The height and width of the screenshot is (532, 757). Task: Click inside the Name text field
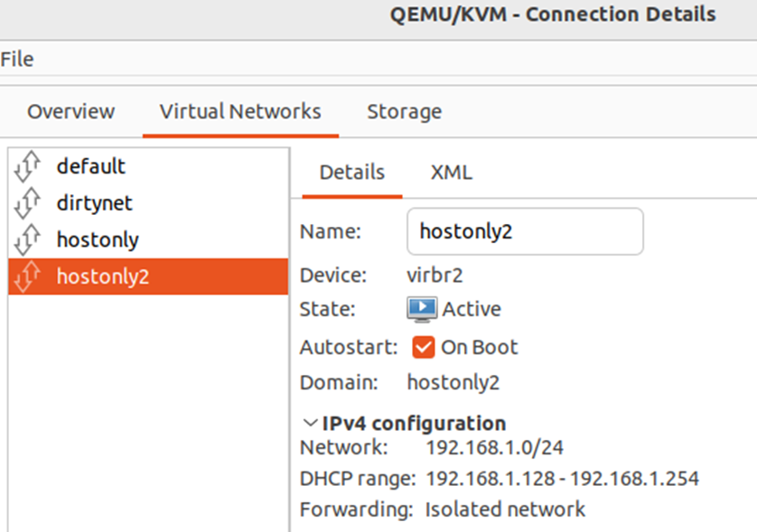[x=524, y=231]
